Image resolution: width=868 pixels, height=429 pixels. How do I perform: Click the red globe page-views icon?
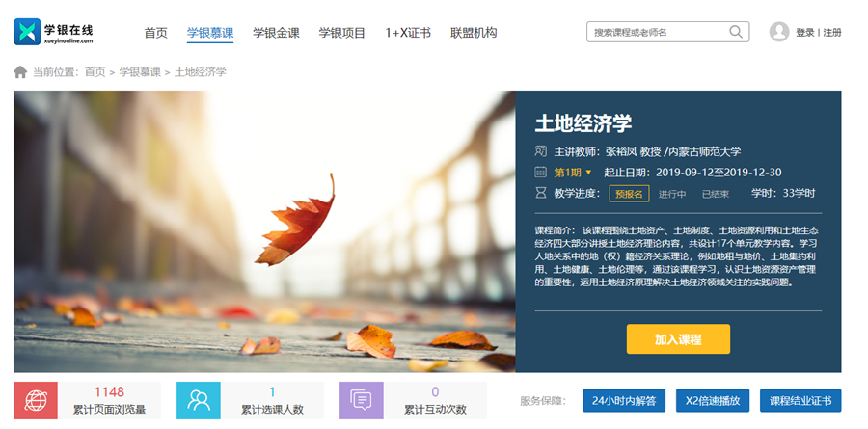click(36, 400)
